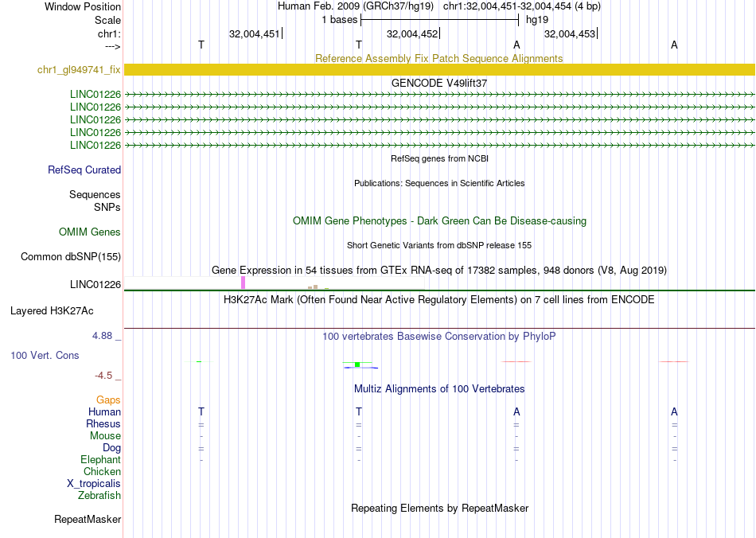The image size is (756, 538).
Task: Select the Zebrafish species label
Action: (x=99, y=495)
